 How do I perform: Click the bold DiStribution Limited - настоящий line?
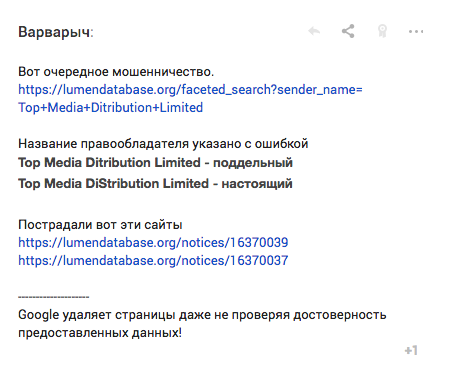click(x=155, y=184)
